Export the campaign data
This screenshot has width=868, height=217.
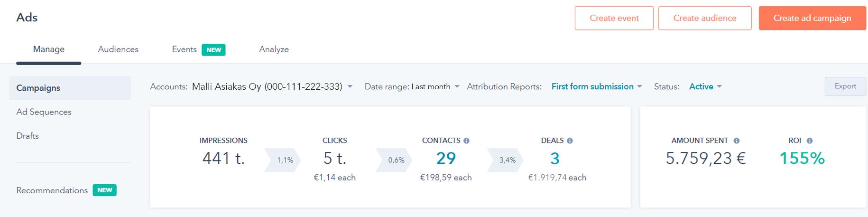pos(845,86)
